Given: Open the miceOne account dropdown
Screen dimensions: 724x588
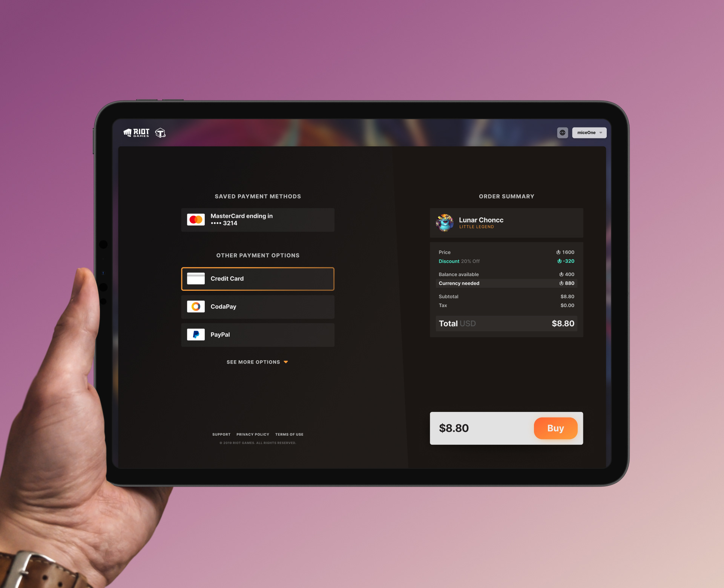Looking at the screenshot, I should pos(590,132).
